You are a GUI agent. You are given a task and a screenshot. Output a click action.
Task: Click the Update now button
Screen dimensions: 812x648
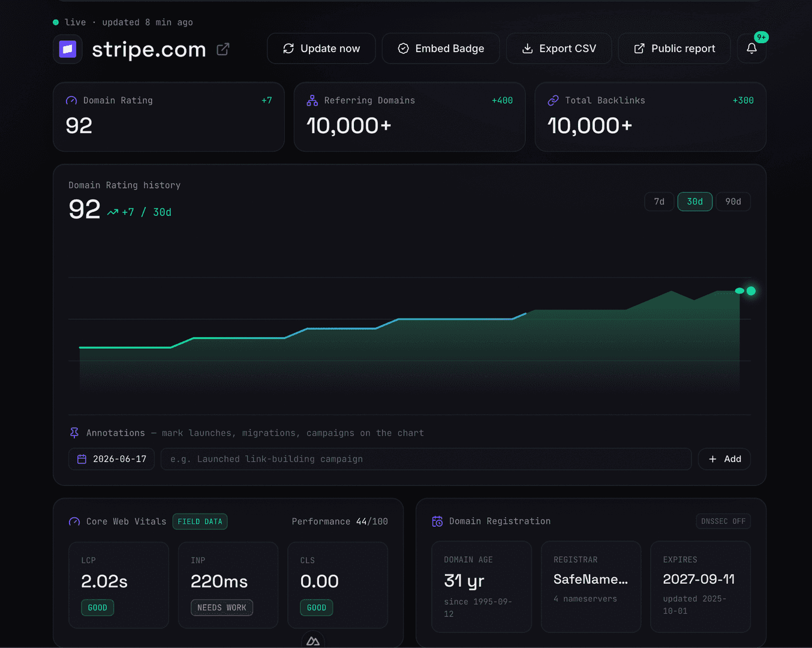(321, 49)
